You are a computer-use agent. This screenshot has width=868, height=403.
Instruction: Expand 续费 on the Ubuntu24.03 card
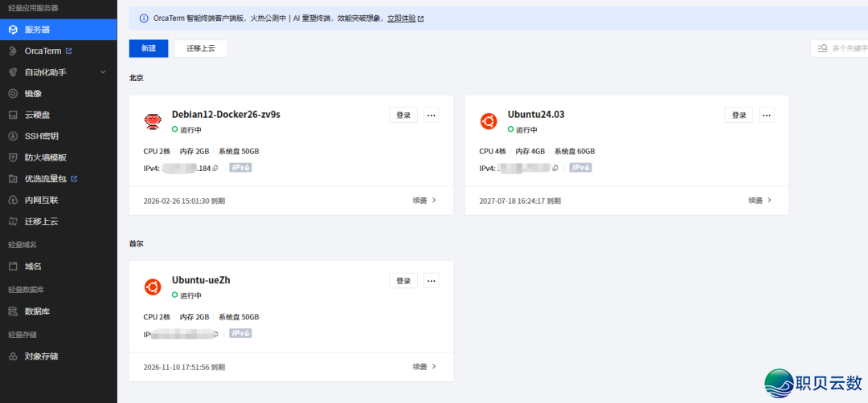[759, 200]
